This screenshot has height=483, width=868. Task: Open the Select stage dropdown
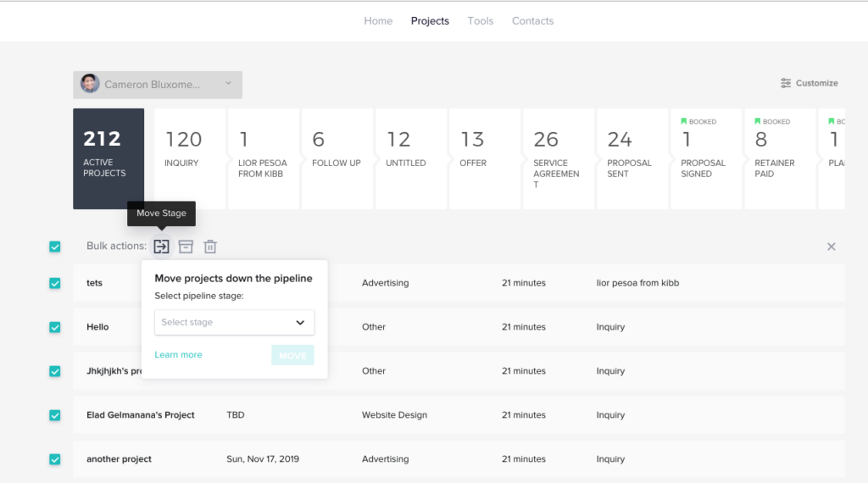point(234,322)
